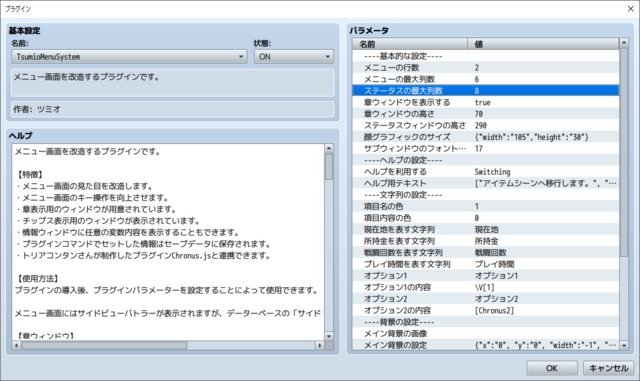This screenshot has width=640, height=381.
Task: Click the OK button
Action: click(x=551, y=368)
